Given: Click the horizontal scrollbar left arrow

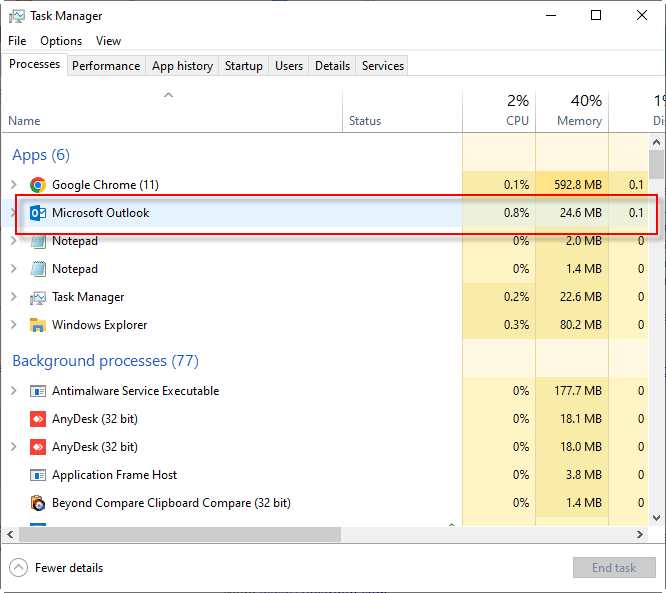Looking at the screenshot, I should [10, 534].
